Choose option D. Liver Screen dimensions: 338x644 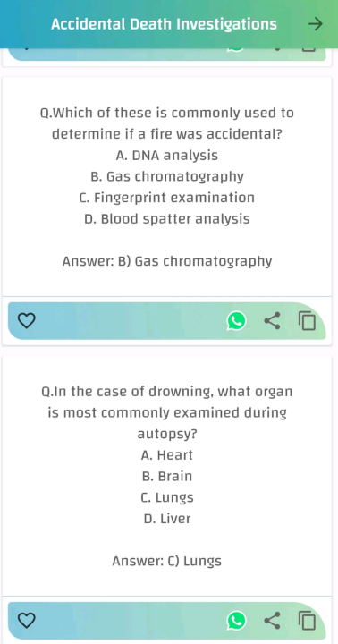[167, 519]
